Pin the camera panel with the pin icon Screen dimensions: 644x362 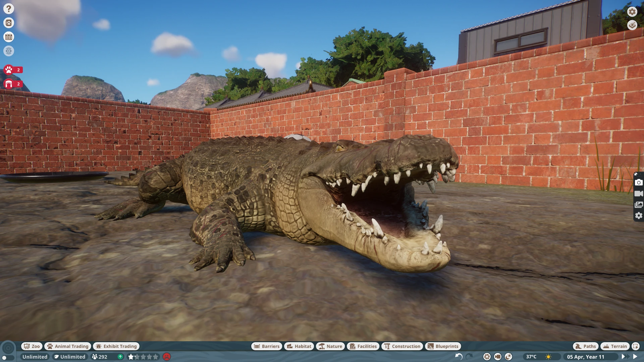pyautogui.click(x=636, y=174)
